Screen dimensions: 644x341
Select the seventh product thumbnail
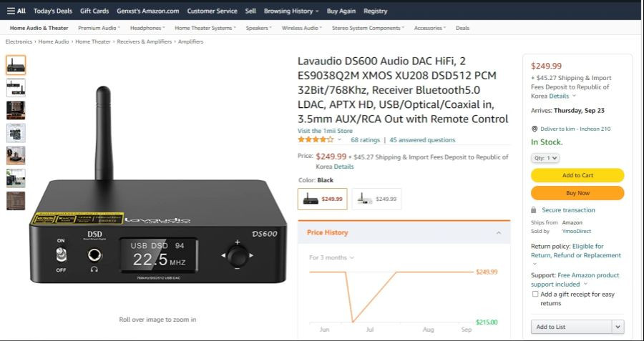tap(16, 201)
